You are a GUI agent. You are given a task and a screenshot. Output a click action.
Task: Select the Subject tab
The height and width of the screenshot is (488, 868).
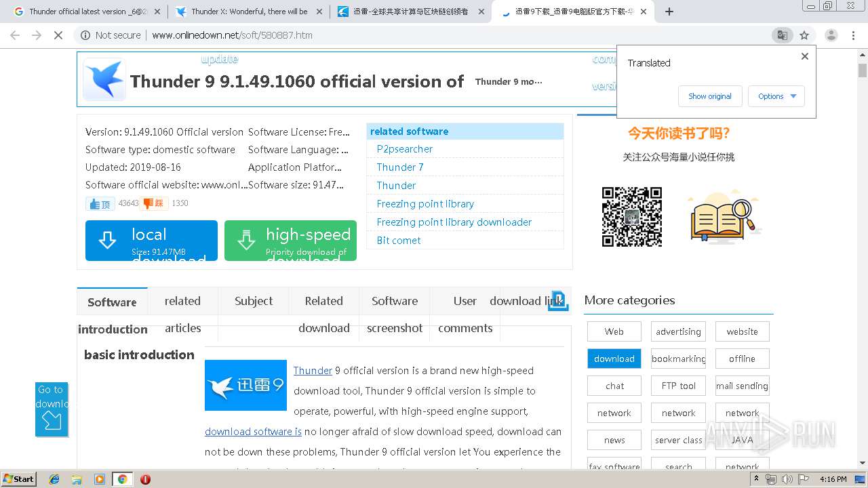(254, 301)
